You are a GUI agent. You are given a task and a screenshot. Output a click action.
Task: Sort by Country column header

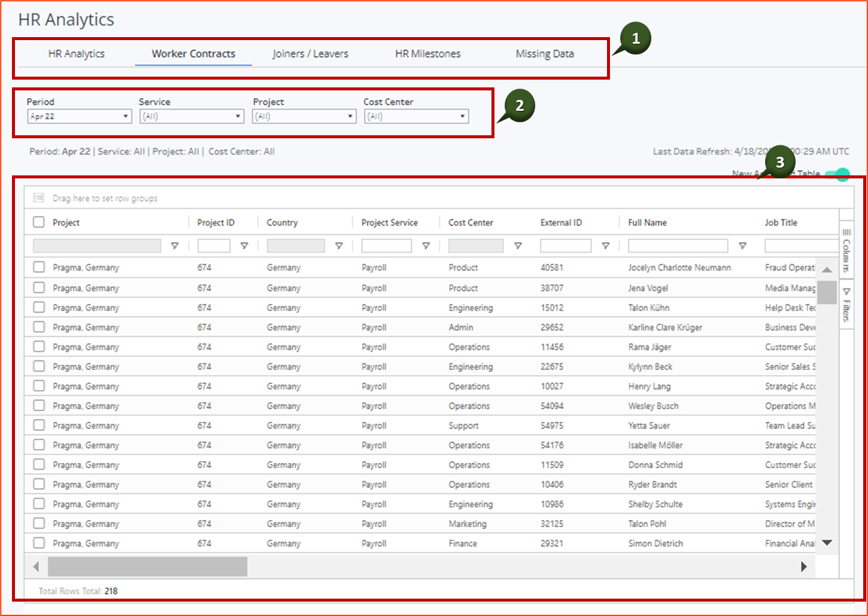(x=282, y=223)
